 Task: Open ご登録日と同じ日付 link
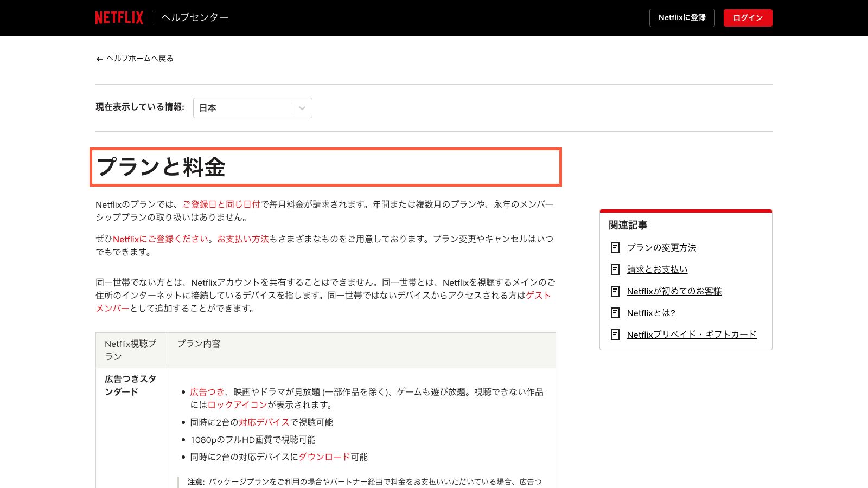coord(221,204)
